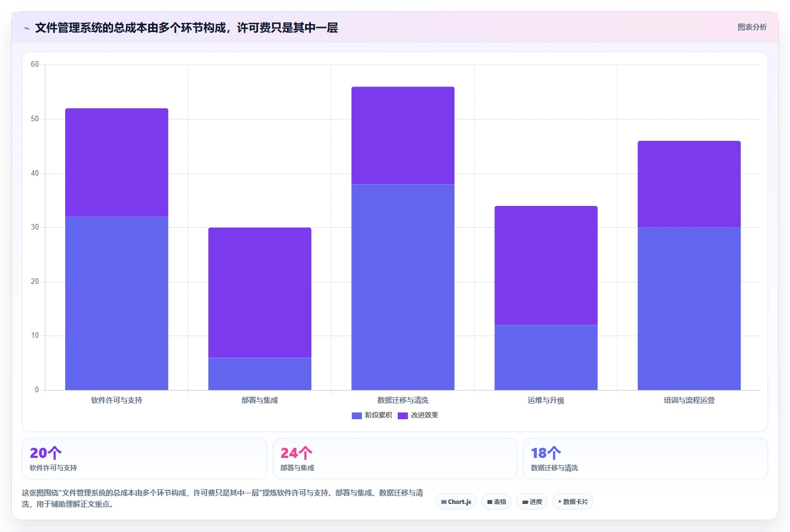790x532 pixels.
Task: Click the purple 改进效果 bar for 部署与集成
Action: tap(260, 292)
